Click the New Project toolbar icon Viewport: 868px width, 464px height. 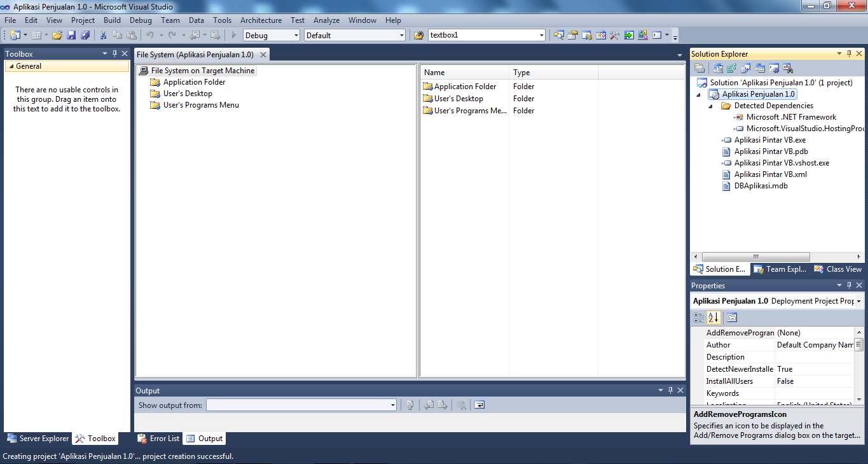(15, 36)
